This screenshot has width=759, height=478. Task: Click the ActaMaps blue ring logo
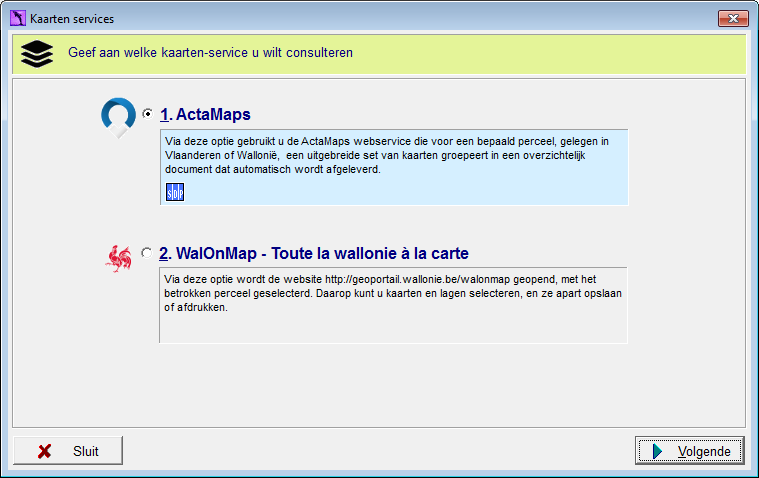tap(118, 118)
